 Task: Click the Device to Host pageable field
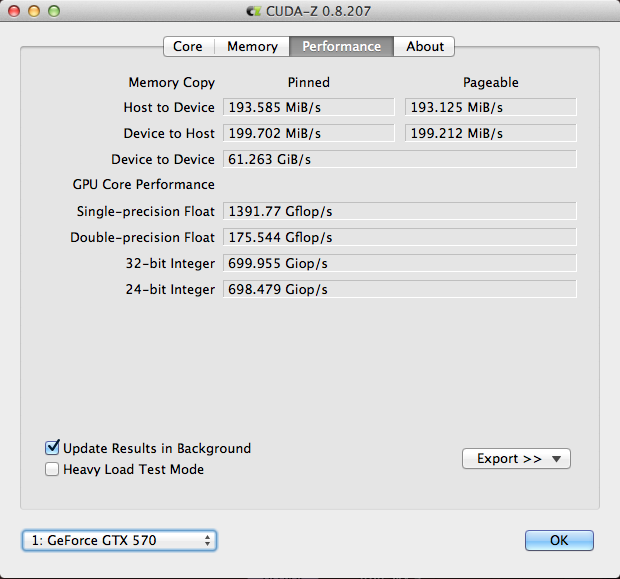coord(490,133)
